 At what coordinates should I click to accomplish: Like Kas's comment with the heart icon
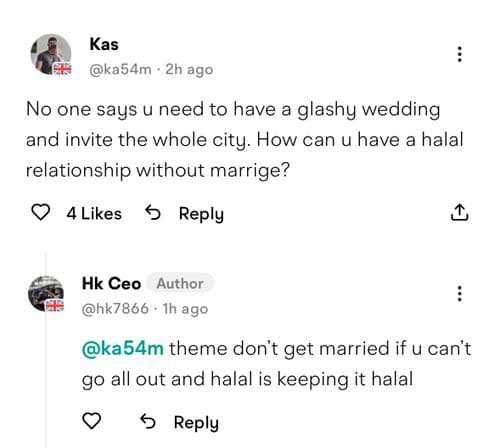pos(40,212)
